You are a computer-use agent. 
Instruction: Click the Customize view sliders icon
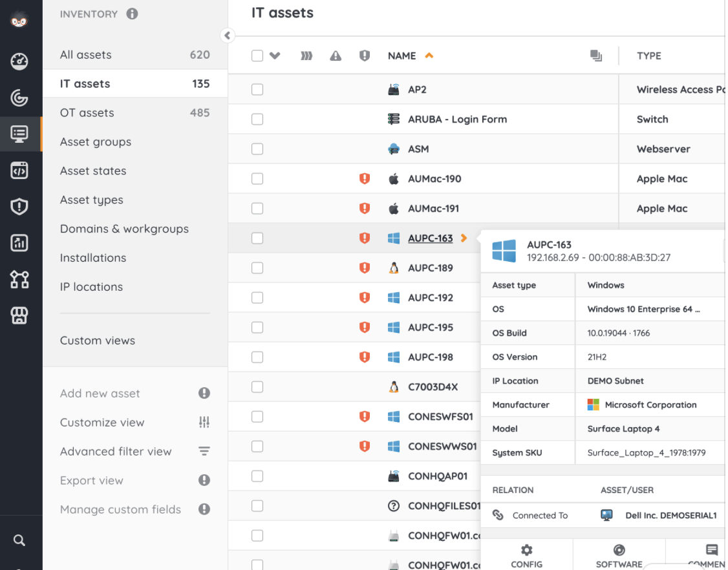point(204,423)
